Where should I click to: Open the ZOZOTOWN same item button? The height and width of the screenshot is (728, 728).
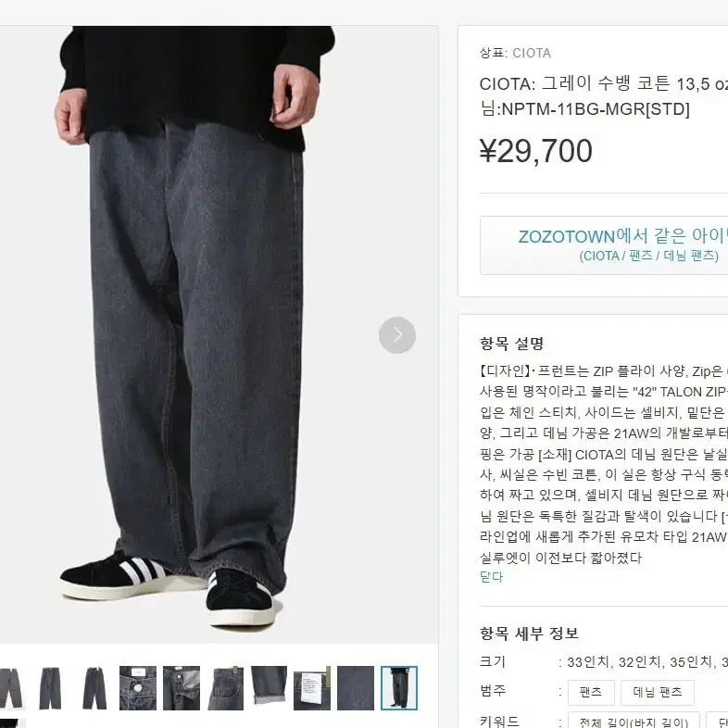(604, 245)
